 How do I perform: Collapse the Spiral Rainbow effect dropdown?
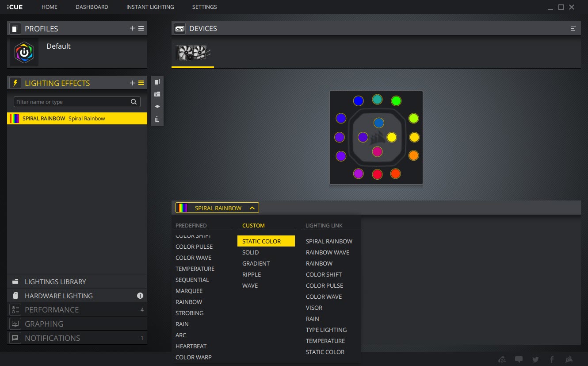(217, 208)
